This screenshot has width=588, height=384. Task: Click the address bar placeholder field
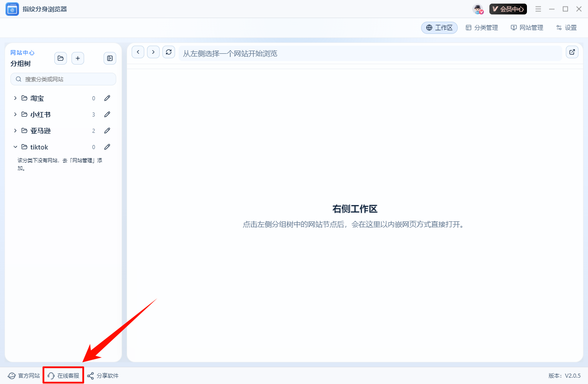click(x=370, y=53)
